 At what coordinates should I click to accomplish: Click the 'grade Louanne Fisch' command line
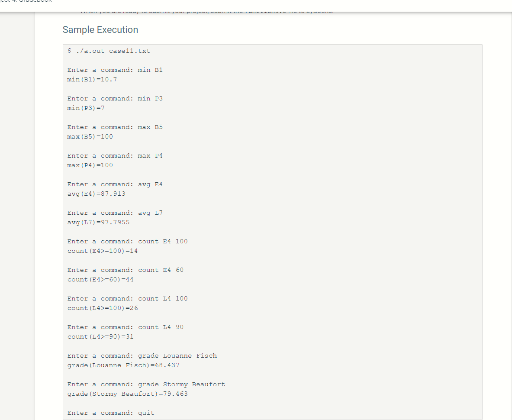[x=142, y=355]
